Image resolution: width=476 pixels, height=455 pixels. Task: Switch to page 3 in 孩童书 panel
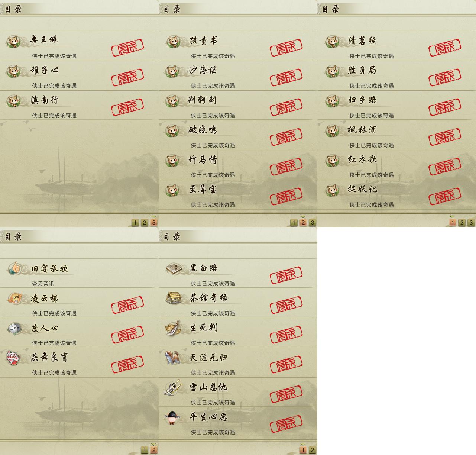[x=313, y=223]
